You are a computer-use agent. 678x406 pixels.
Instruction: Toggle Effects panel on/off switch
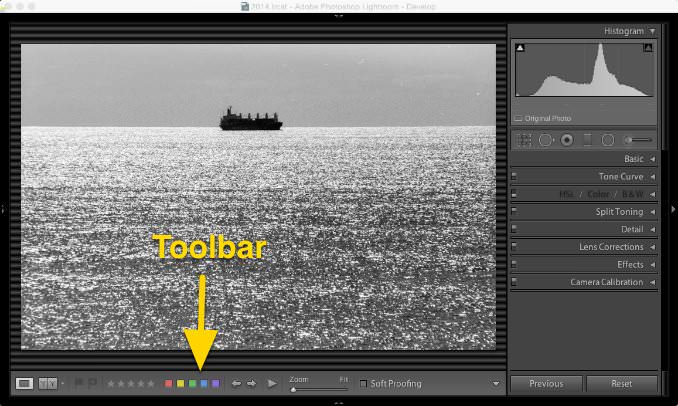coord(514,264)
